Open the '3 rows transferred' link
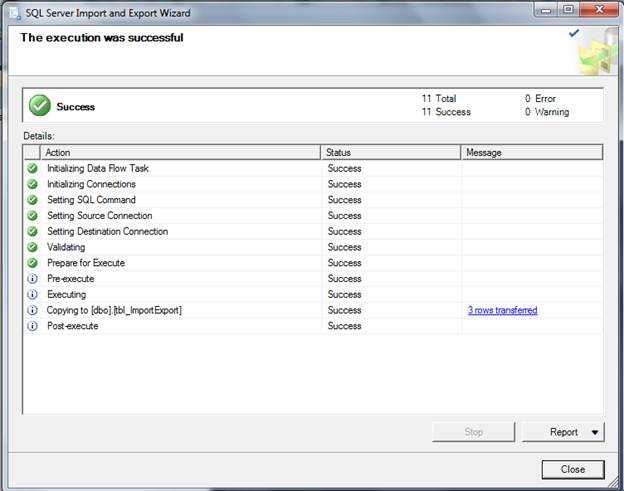The image size is (624, 491). 503,310
